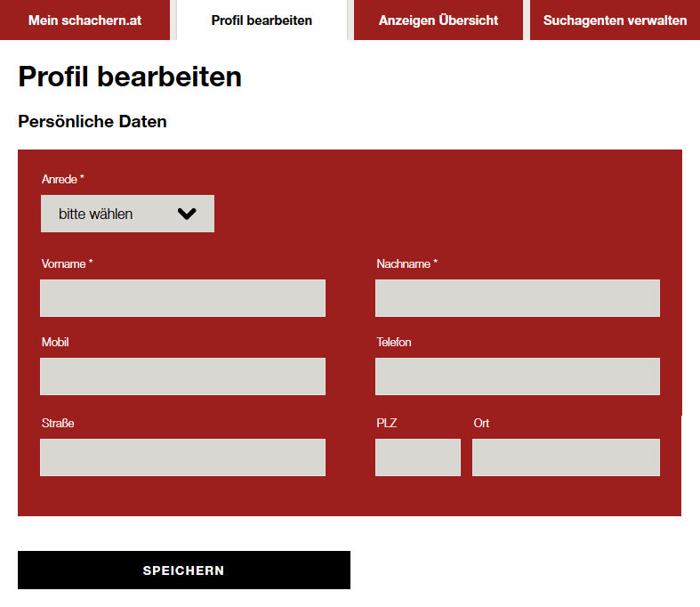700x607 pixels.
Task: Expand the Anrede 'bitte wählen' dropdown
Action: [127, 214]
